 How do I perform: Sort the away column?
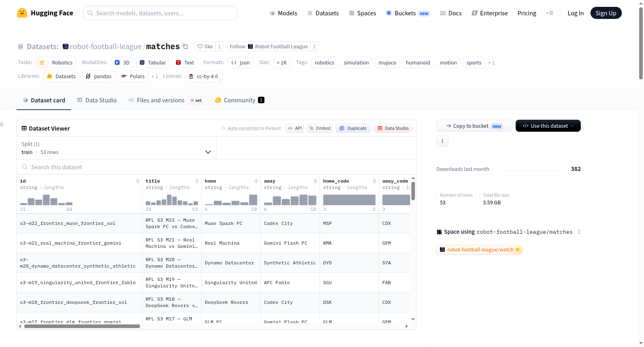pos(315,181)
